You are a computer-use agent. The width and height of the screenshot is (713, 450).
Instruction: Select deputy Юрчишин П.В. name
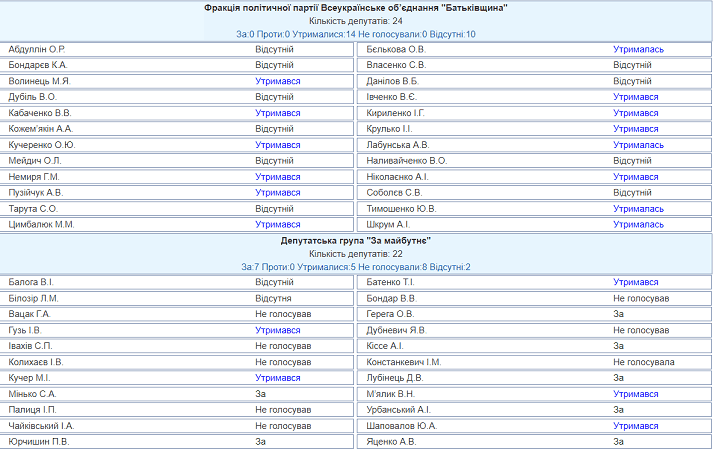[39, 442]
